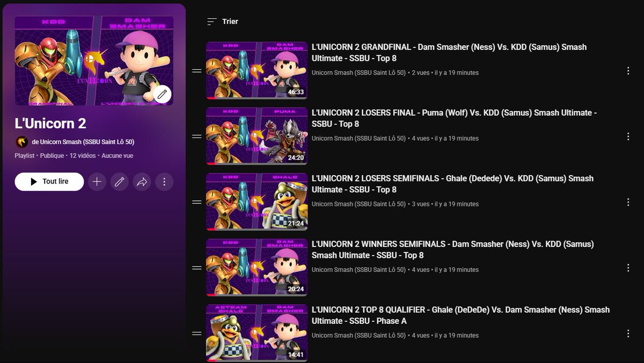Click the 14:41 duration badge

click(296, 355)
